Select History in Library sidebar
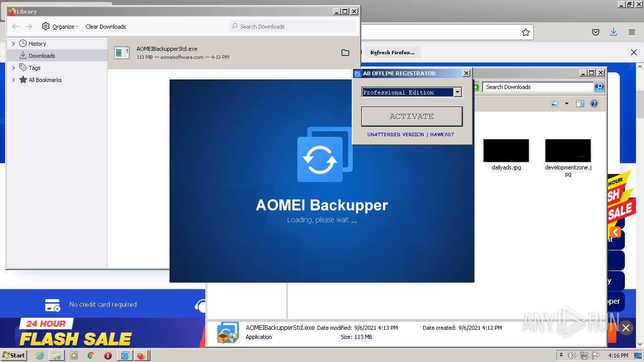This screenshot has height=362, width=644. pyautogui.click(x=37, y=44)
